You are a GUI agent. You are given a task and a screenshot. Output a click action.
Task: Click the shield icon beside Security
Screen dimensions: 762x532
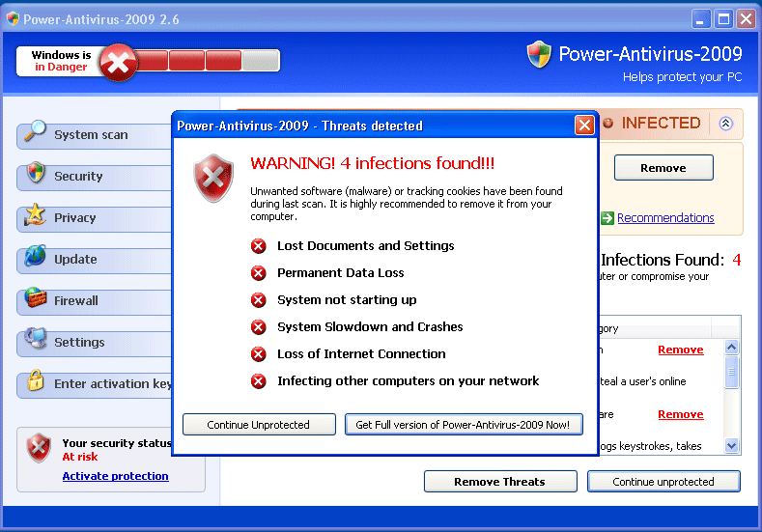coord(36,174)
